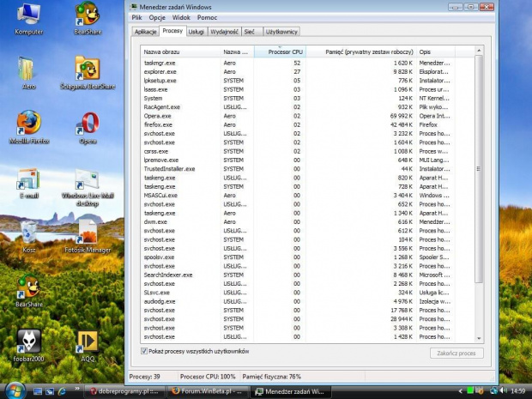Select the E-mail desktop shortcut
Screen dimensions: 532x399
point(29,184)
